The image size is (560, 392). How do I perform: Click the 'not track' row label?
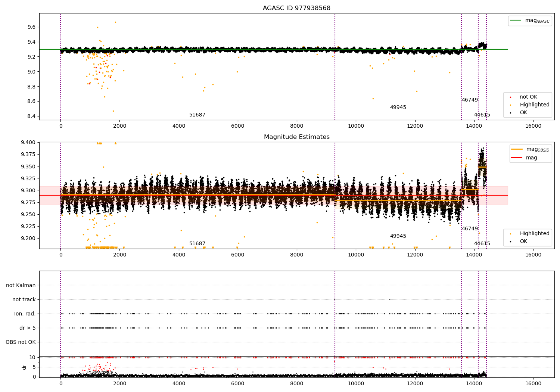click(x=24, y=300)
